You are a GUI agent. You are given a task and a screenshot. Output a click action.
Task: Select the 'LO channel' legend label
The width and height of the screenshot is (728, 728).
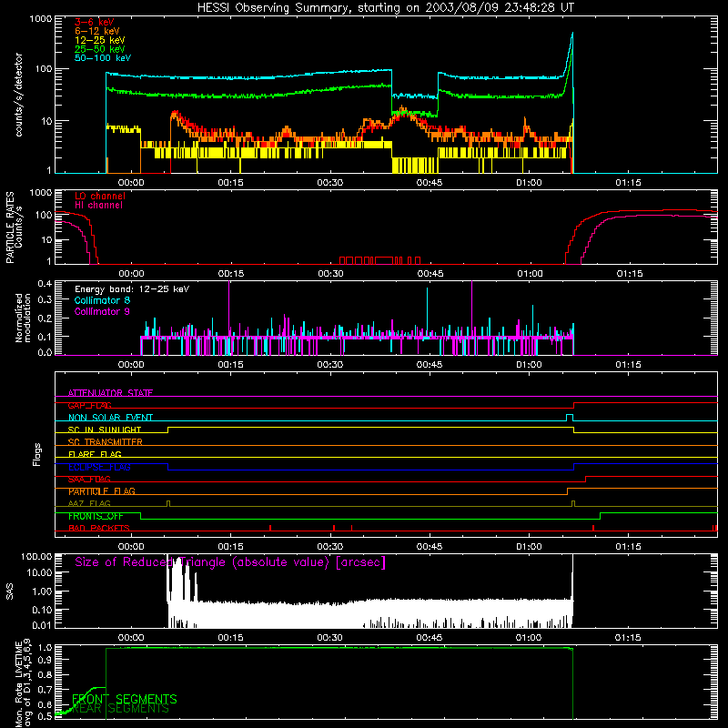(100, 196)
